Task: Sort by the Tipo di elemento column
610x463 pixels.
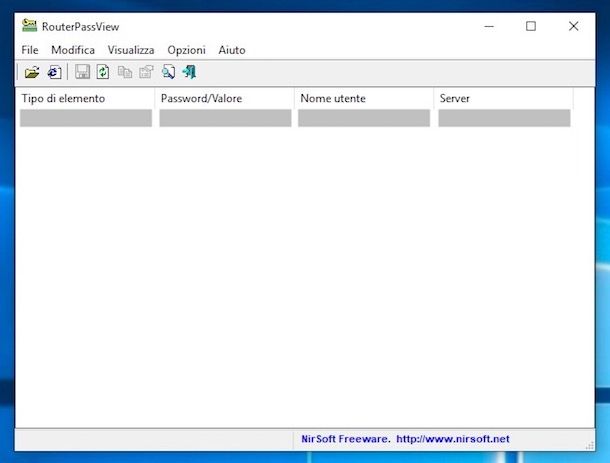Action: (85, 98)
